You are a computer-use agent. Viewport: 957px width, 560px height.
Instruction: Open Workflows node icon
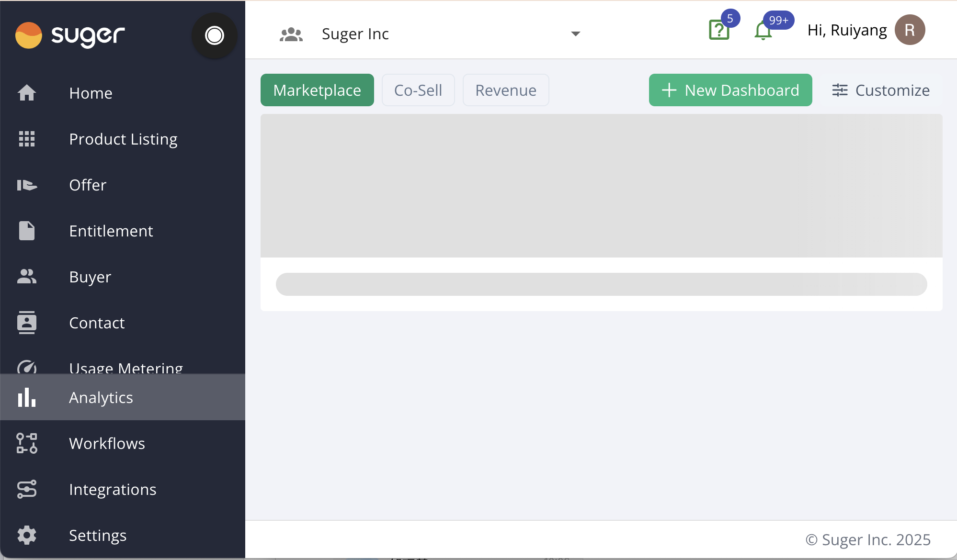click(27, 443)
